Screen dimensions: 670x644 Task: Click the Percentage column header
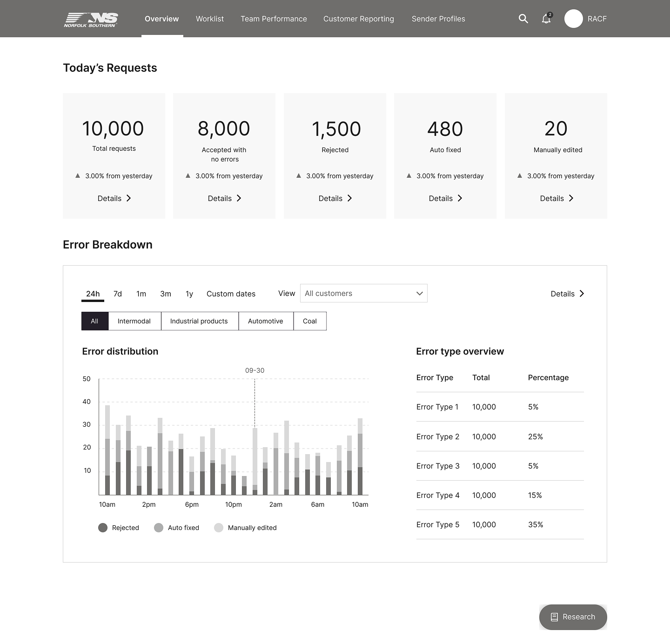click(548, 377)
